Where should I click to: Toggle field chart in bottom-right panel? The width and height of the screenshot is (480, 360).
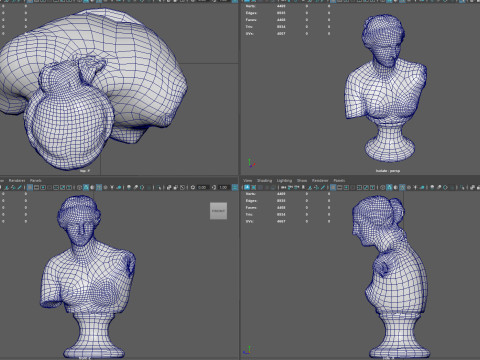click(x=359, y=187)
